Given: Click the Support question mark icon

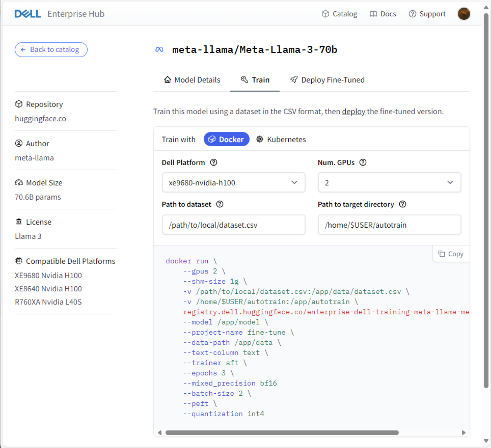Looking at the screenshot, I should click(x=412, y=14).
